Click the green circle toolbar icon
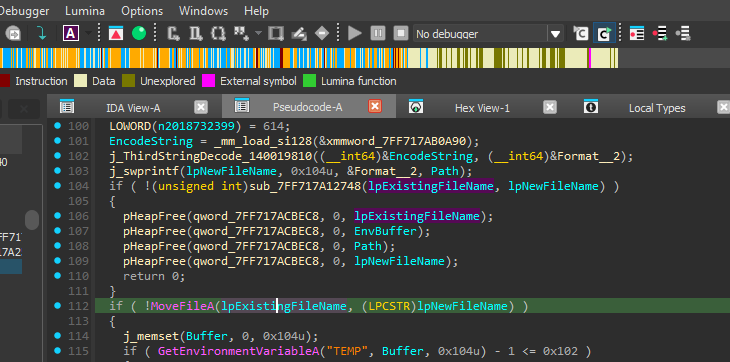 click(x=139, y=33)
